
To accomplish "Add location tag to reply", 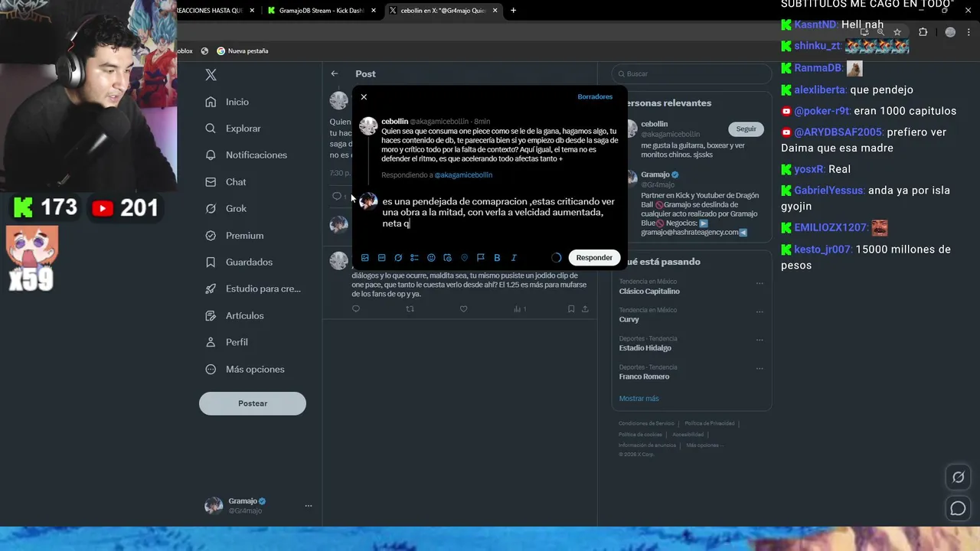I will (464, 258).
